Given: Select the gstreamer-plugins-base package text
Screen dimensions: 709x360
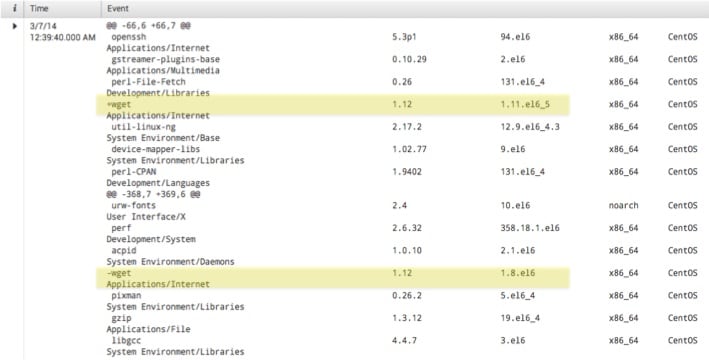Looking at the screenshot, I should pos(165,59).
